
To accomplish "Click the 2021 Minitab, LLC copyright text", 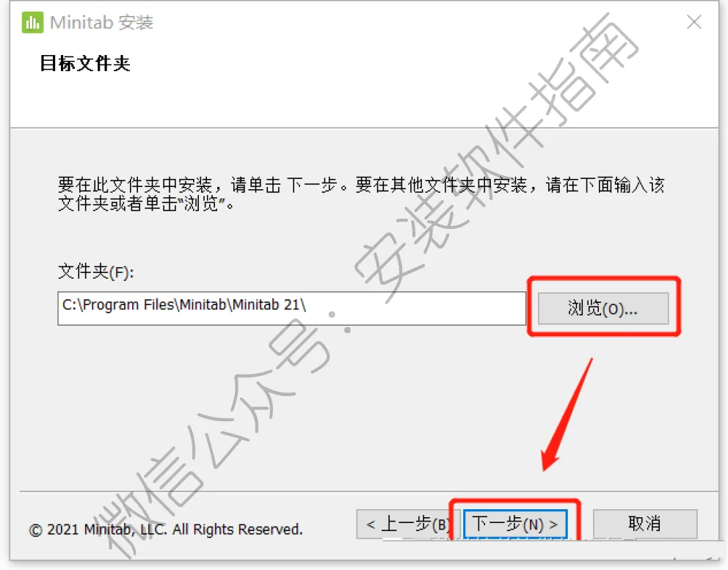I will pyautogui.click(x=166, y=529).
